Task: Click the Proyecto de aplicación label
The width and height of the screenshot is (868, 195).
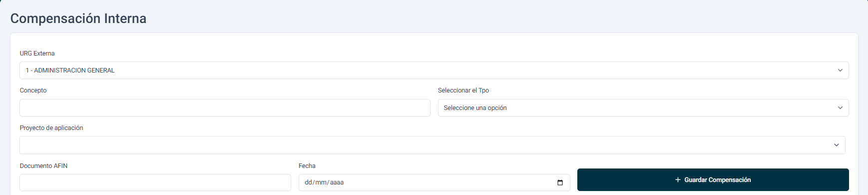Action: pos(51,128)
